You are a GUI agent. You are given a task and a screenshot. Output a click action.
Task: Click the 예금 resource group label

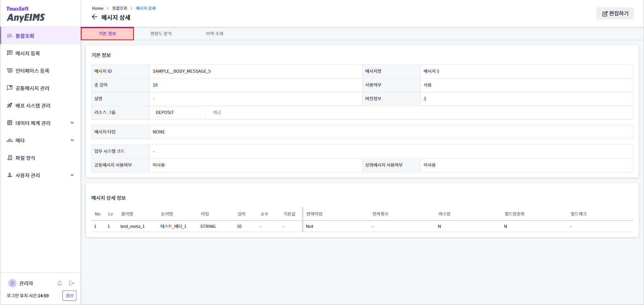pyautogui.click(x=217, y=112)
